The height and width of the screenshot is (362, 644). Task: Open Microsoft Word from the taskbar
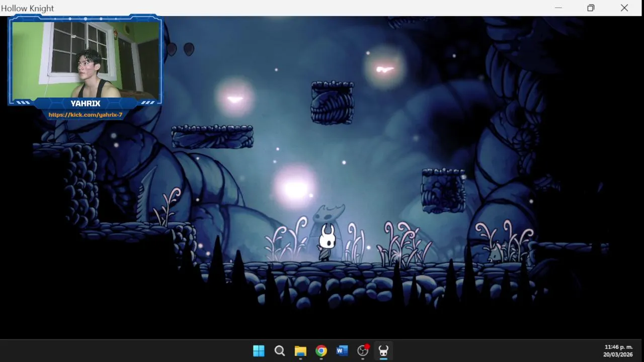pos(342,351)
